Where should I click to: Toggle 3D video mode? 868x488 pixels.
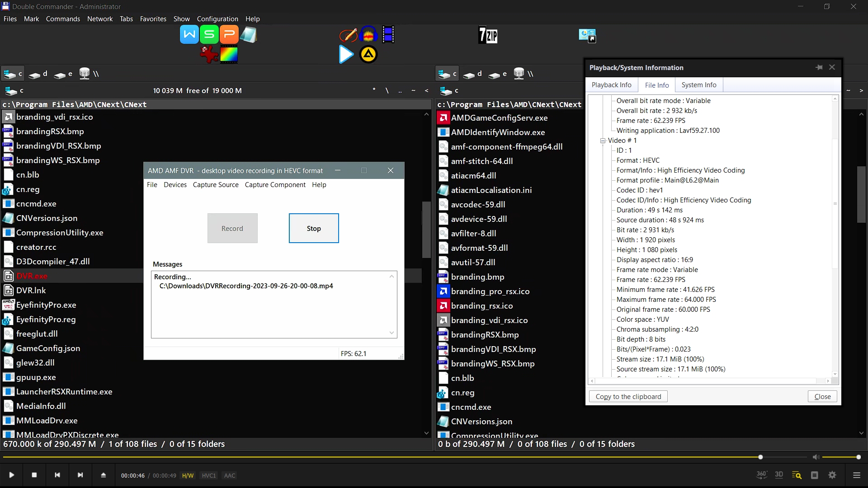[x=779, y=475]
